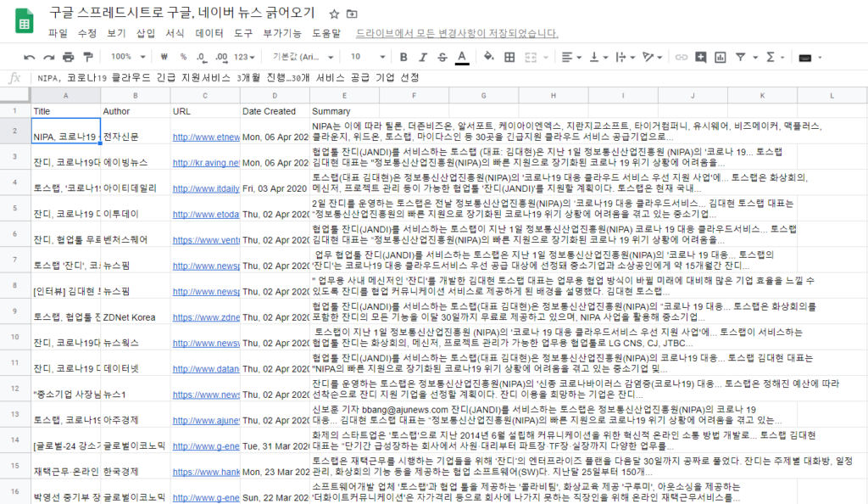Select column E header
Screen dimensions: 868x504
pyautogui.click(x=344, y=96)
